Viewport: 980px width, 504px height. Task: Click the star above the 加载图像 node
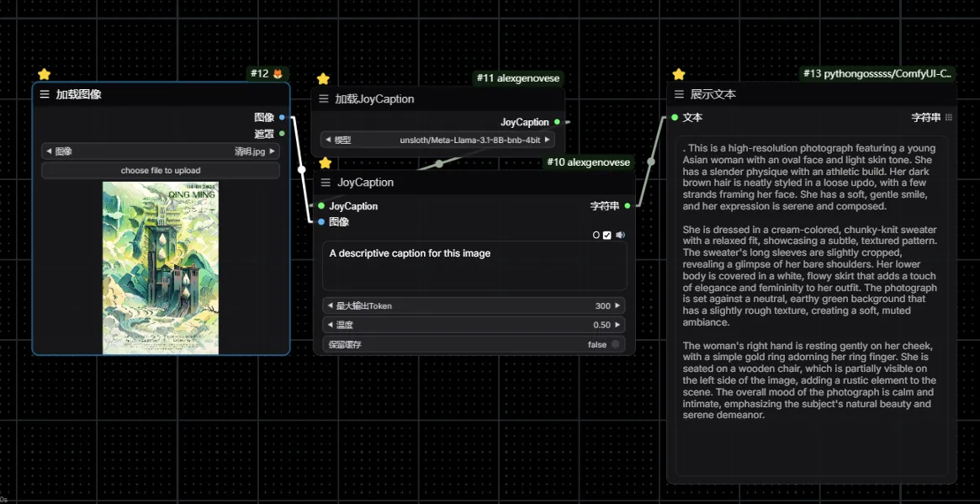(x=45, y=74)
